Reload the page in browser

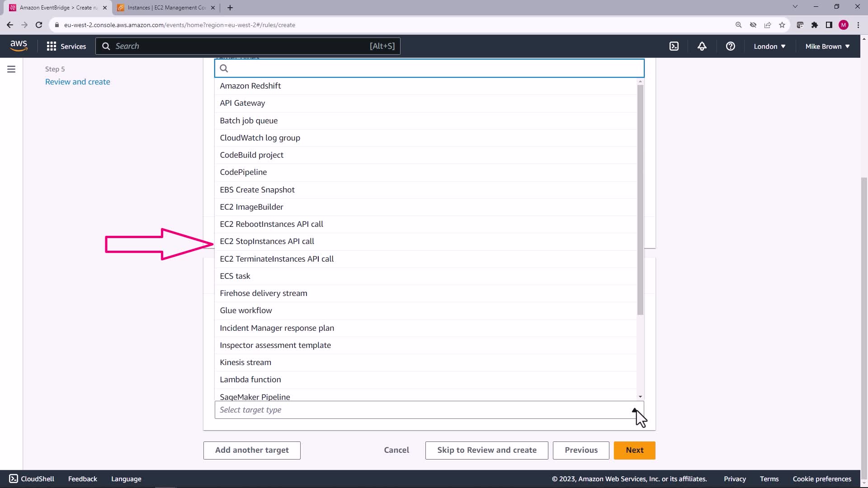pos(39,25)
